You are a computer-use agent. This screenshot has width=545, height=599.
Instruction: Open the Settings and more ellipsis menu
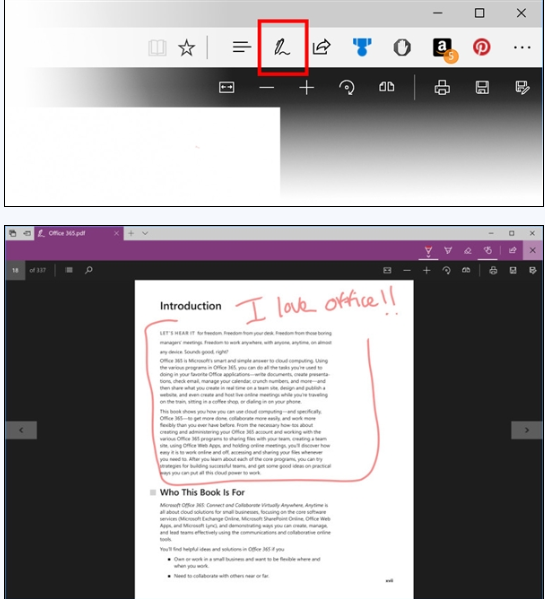point(522,47)
